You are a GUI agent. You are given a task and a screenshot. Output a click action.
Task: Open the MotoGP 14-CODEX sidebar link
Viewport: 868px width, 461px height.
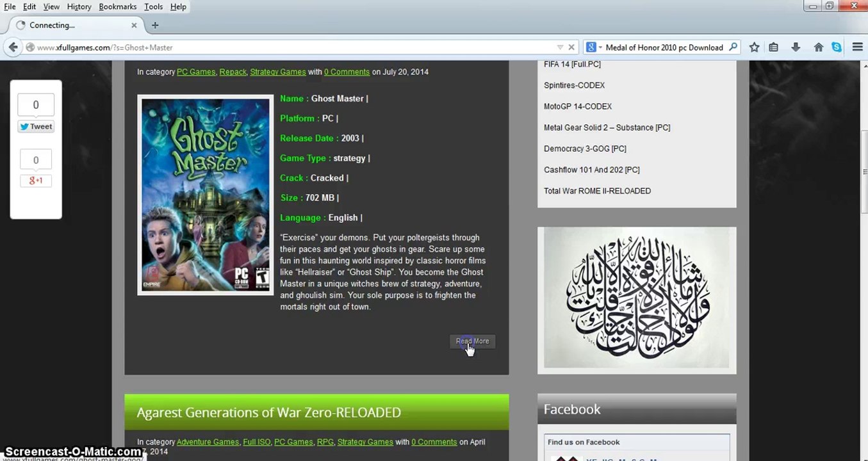point(578,106)
